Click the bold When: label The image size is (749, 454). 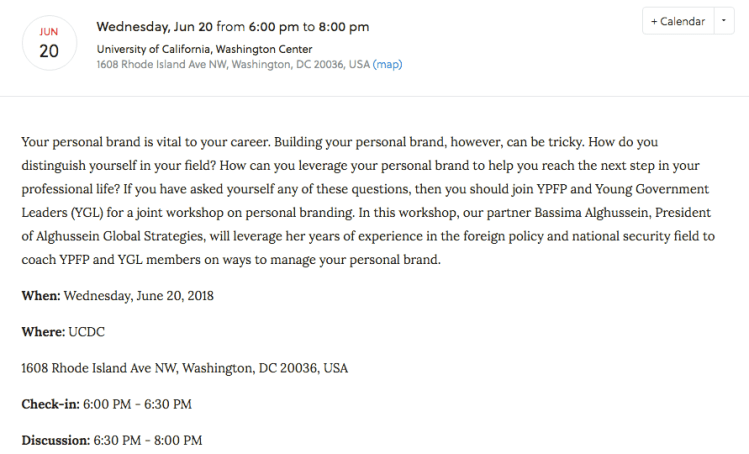[41, 295]
